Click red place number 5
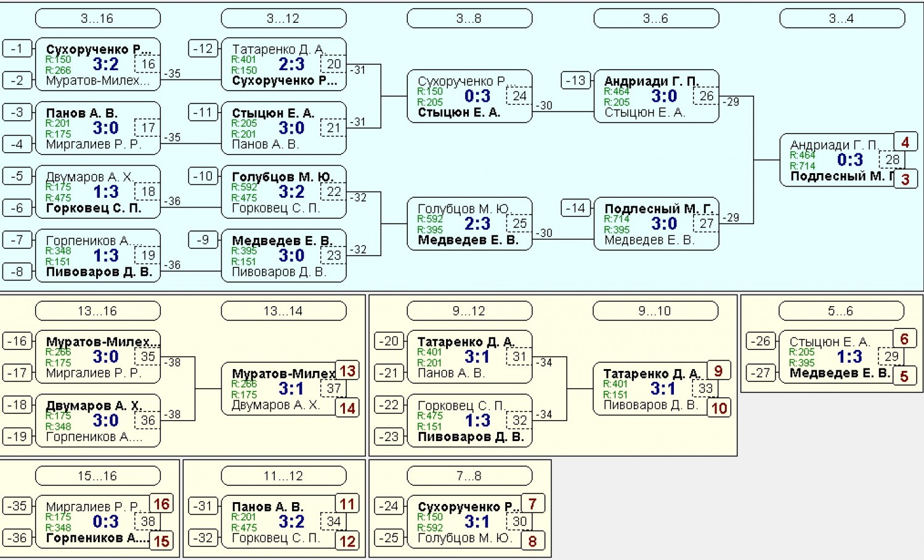This screenshot has height=560, width=924. [x=904, y=376]
